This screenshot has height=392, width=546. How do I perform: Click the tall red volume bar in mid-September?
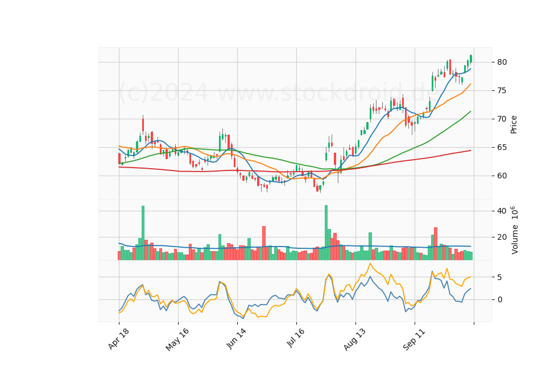click(x=436, y=244)
